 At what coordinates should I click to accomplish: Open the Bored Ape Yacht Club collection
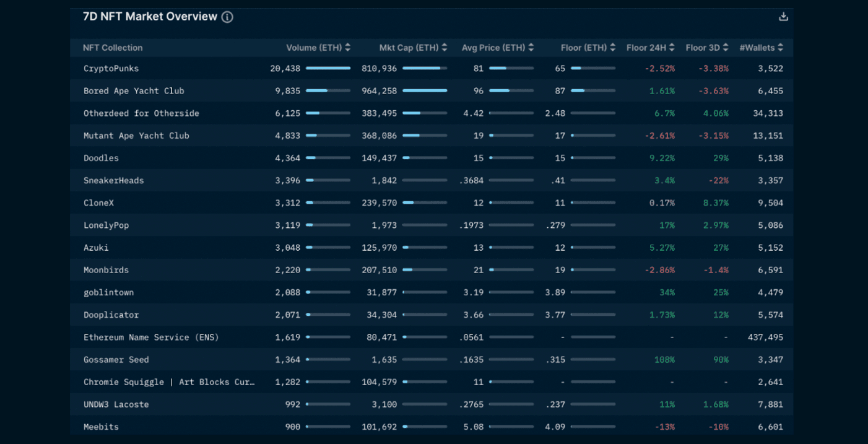(x=134, y=91)
